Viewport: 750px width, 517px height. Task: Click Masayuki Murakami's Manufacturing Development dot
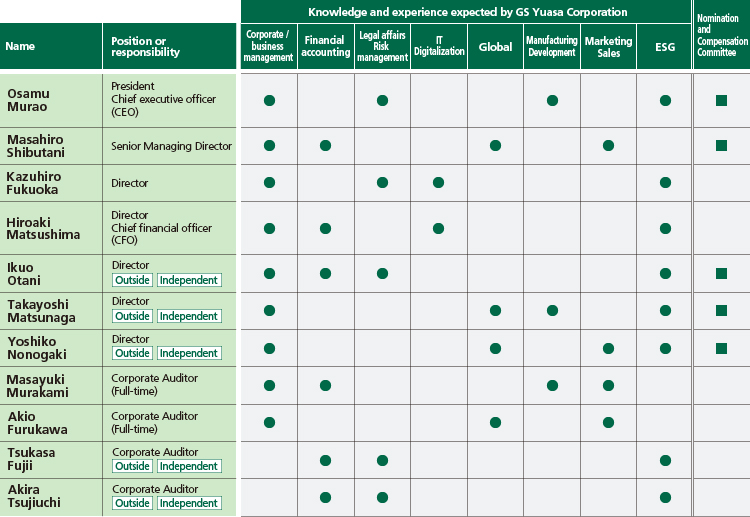[x=552, y=385]
